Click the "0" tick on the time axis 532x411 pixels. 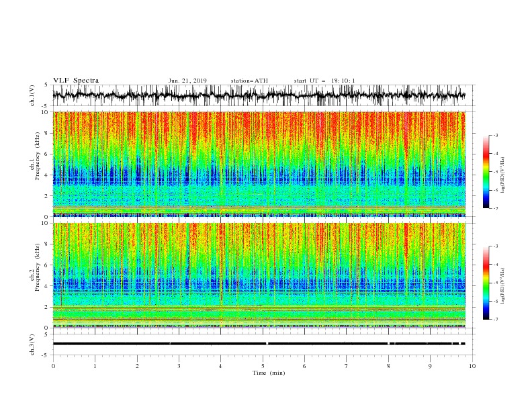[53, 366]
